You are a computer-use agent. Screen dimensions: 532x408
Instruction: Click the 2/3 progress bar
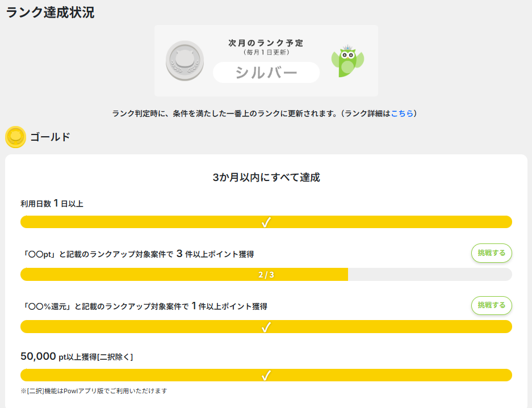click(265, 274)
